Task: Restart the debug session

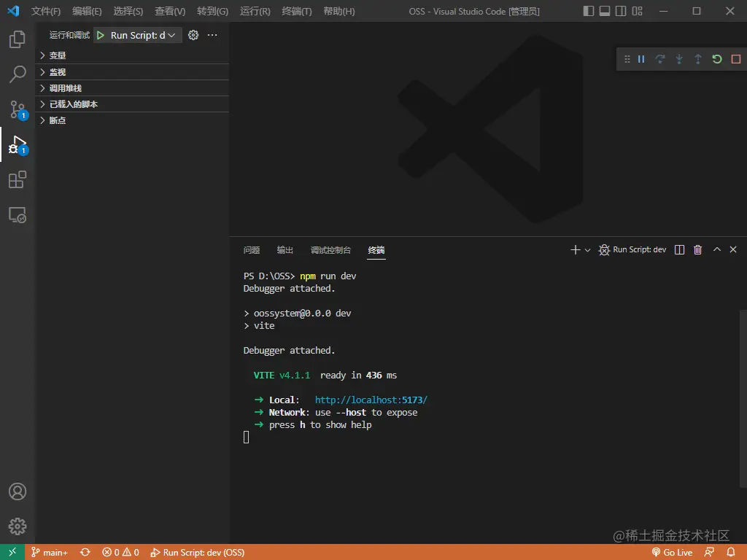Action: click(717, 59)
